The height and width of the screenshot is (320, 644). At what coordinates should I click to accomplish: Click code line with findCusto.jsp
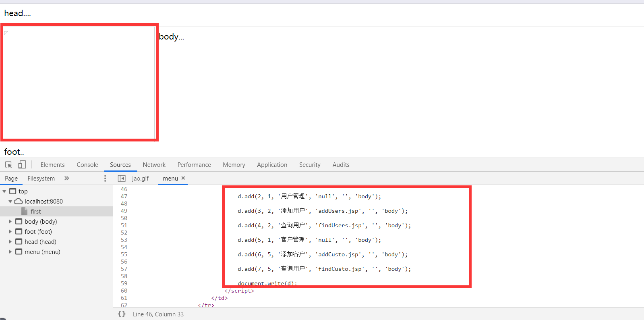[x=324, y=269]
